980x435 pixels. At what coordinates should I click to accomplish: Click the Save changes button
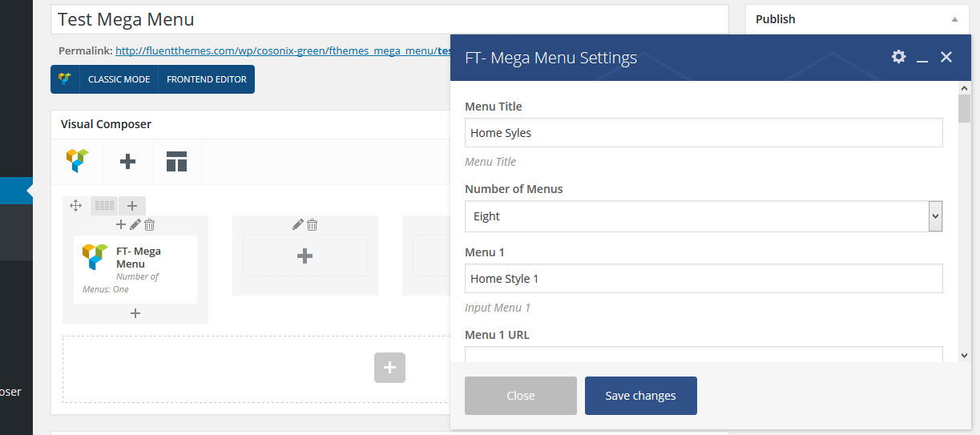pos(640,396)
